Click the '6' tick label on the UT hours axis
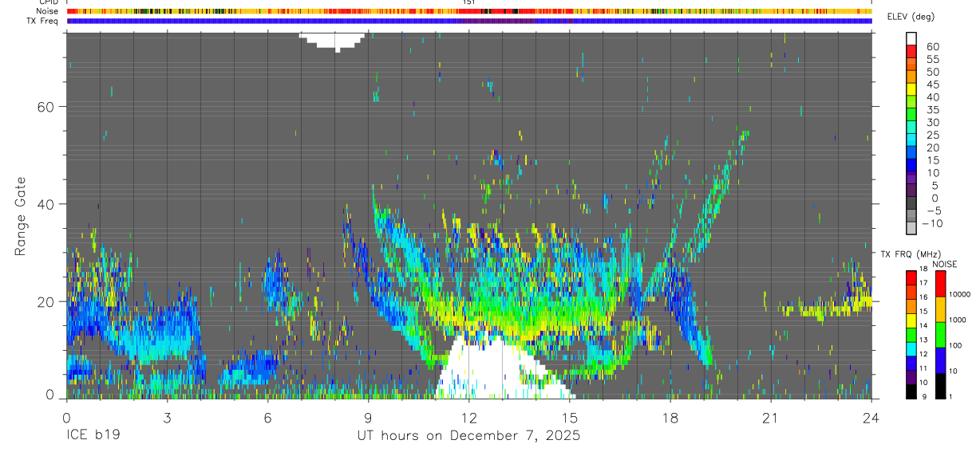 pos(267,417)
